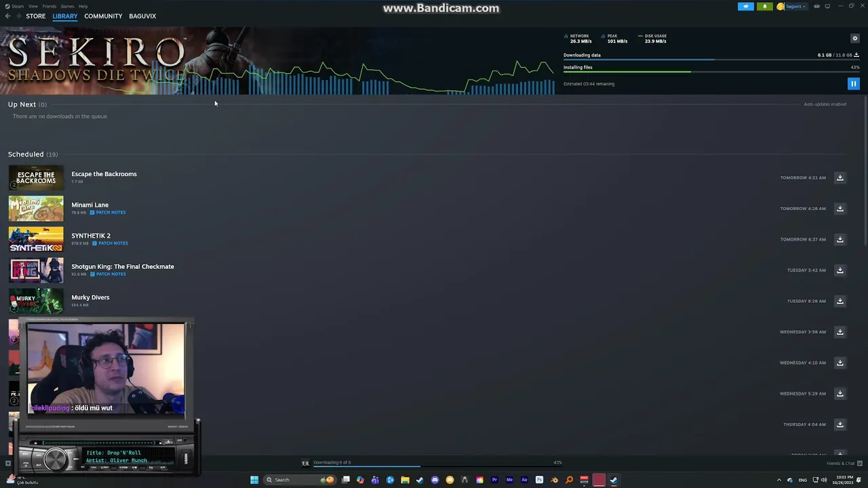The image size is (868, 488).
Task: Click Murky Divers title
Action: tap(90, 298)
